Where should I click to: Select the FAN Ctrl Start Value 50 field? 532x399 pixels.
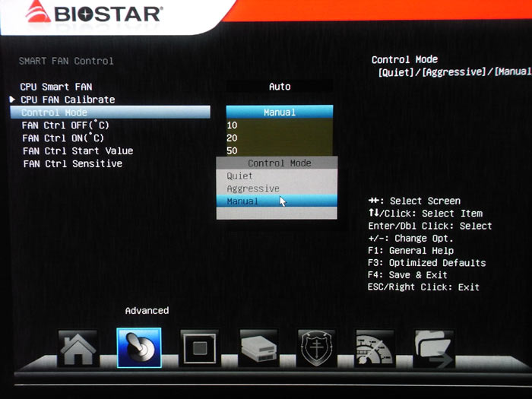(279, 150)
